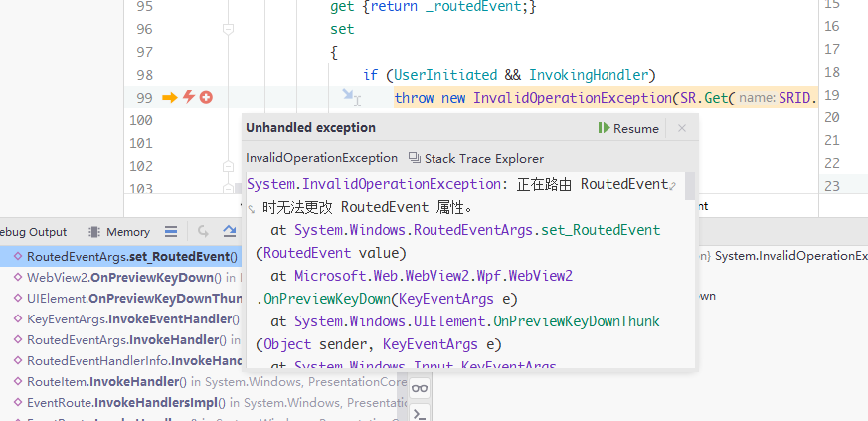Click line number 98 in the editor gutter

coord(144,75)
